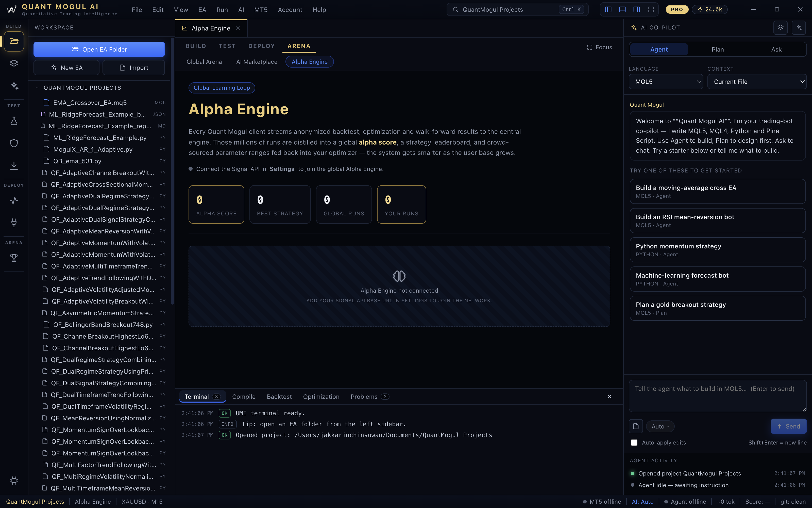Open the Account menu
Viewport: 812px width, 508px height.
click(x=290, y=10)
